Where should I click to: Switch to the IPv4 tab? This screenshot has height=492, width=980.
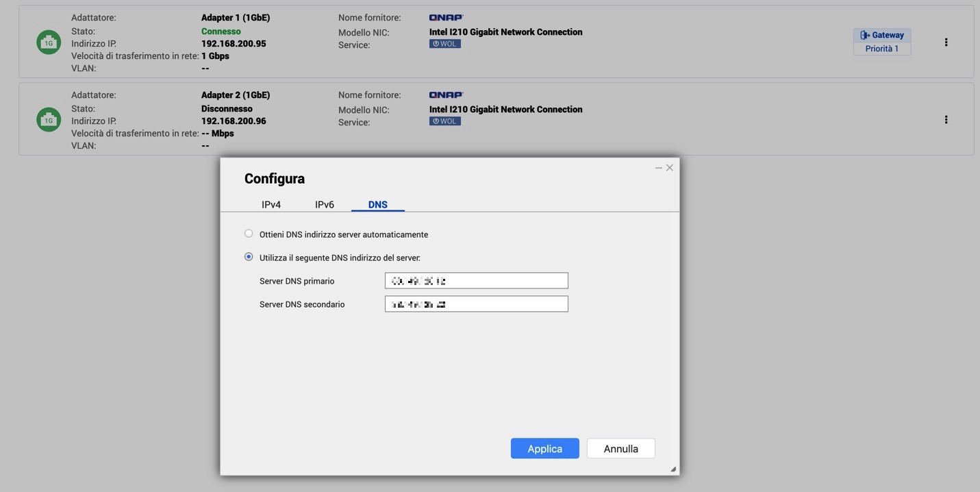[x=271, y=204]
